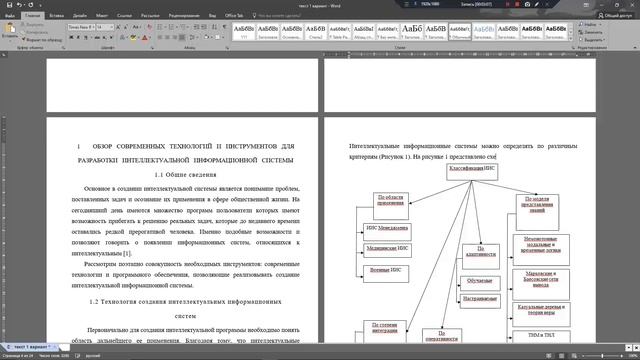Click the Общий доступ share button

pos(615,16)
